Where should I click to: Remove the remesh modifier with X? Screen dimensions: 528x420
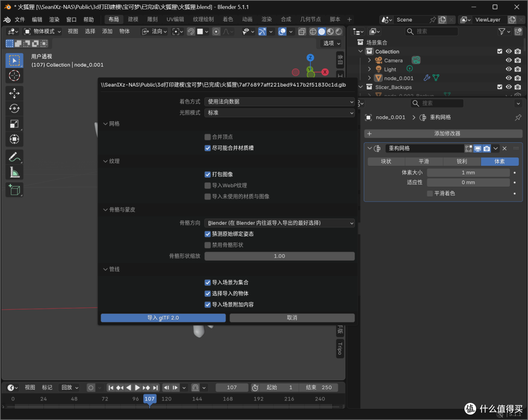505,149
